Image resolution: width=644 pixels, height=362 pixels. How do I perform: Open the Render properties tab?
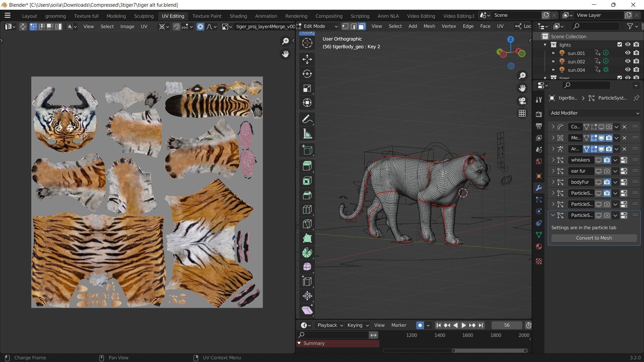point(539,114)
